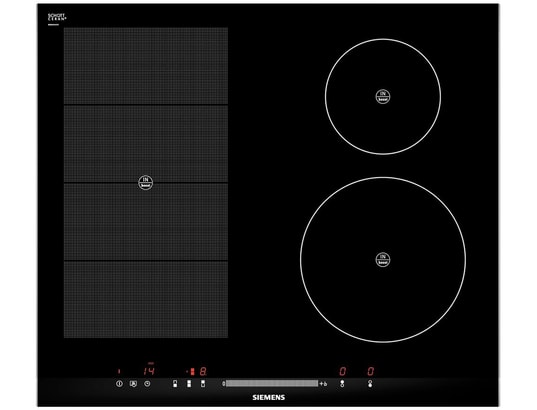Screen dimensions: 537x410
Task: Click the frontmost flex zone segment
Action: tap(146, 300)
